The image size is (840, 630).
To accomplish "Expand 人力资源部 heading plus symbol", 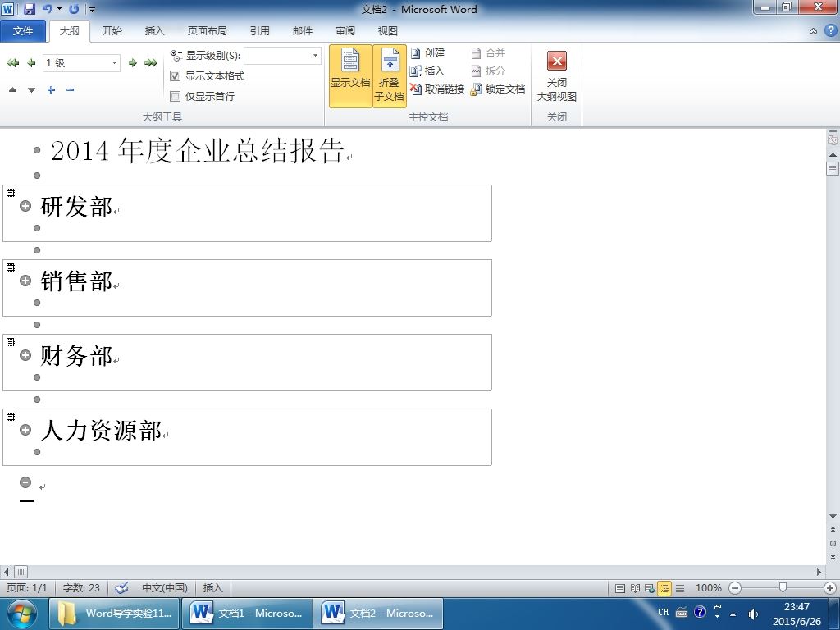I will point(25,430).
